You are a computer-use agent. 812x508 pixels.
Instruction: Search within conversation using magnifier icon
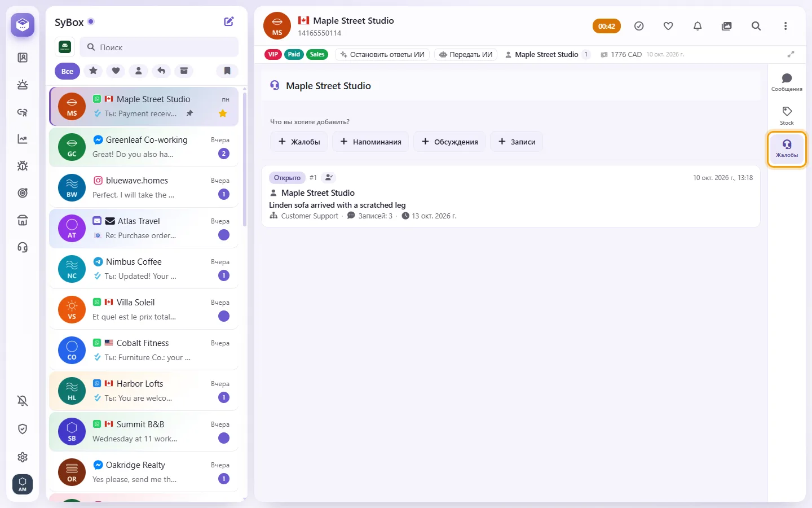click(x=756, y=26)
